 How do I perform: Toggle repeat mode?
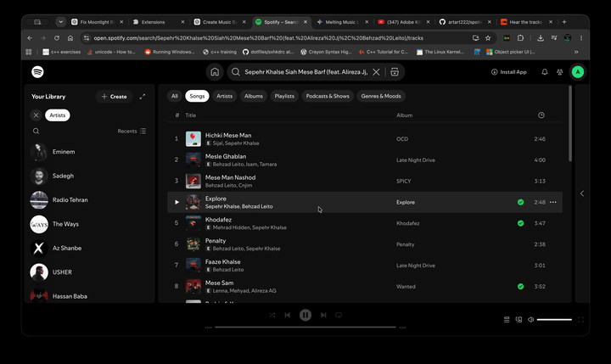pyautogui.click(x=339, y=315)
